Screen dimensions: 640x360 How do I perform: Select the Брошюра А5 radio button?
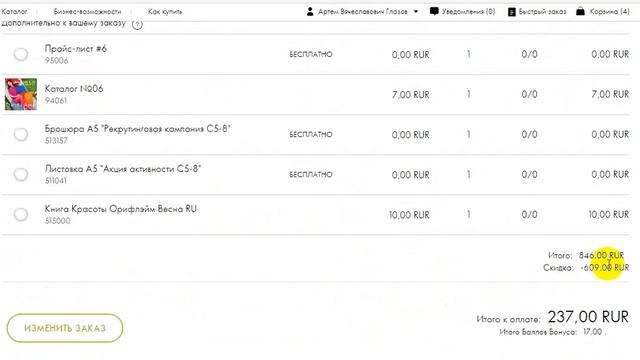pyautogui.click(x=21, y=134)
